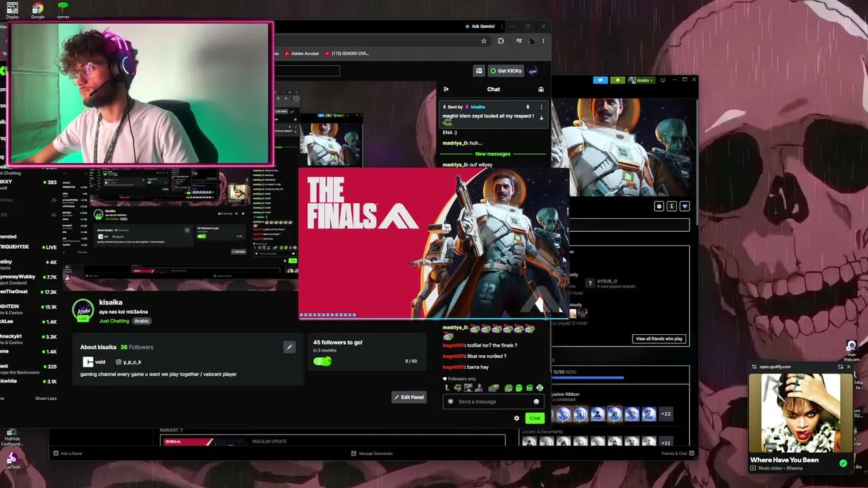Open pinned message options menu
The width and height of the screenshot is (868, 488).
[541, 107]
